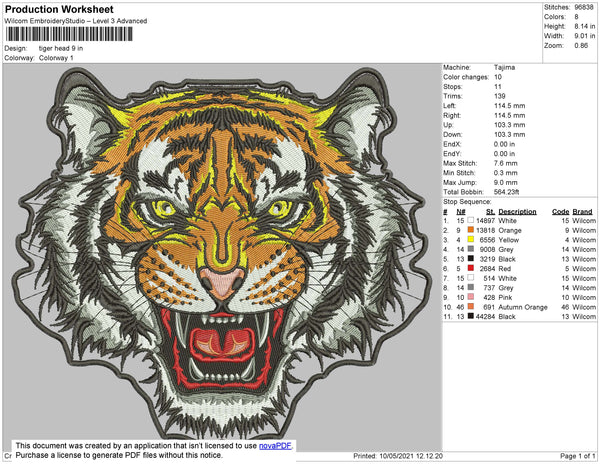Click the 'Printed: 10/05/2021 12:12:20' footer text
The width and height of the screenshot is (600, 464).
[x=398, y=456]
